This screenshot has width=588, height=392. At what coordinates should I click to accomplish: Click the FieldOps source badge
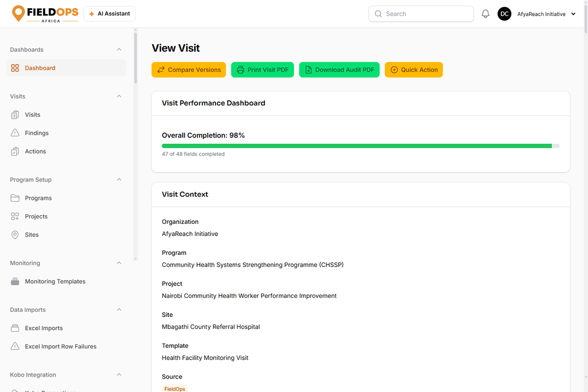(x=175, y=389)
